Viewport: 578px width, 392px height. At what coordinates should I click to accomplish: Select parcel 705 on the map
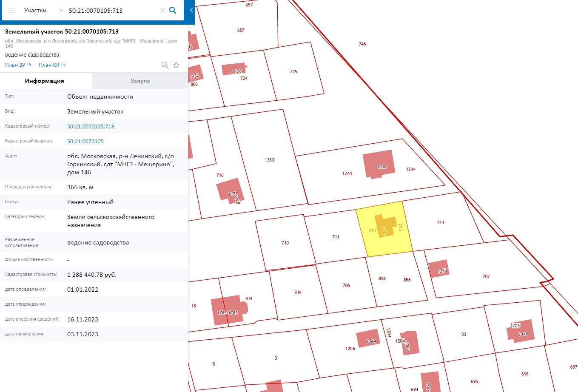click(298, 293)
